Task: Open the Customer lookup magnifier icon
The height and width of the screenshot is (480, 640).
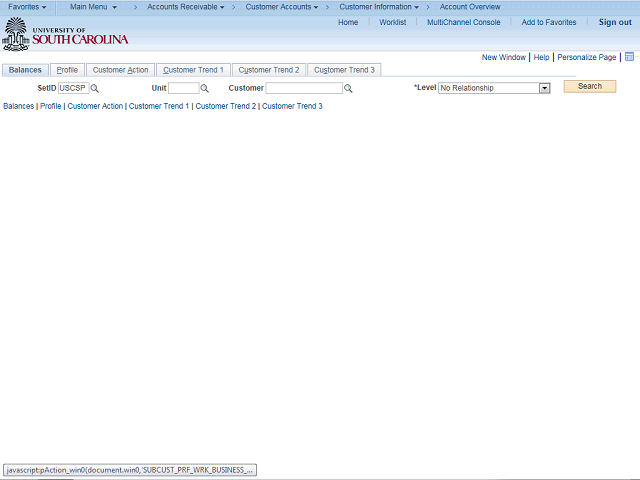Action: [348, 89]
